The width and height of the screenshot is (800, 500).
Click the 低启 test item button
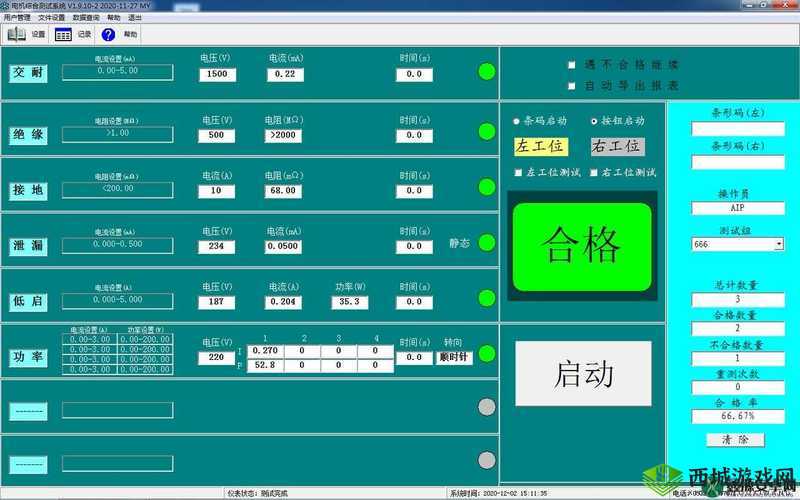click(28, 302)
